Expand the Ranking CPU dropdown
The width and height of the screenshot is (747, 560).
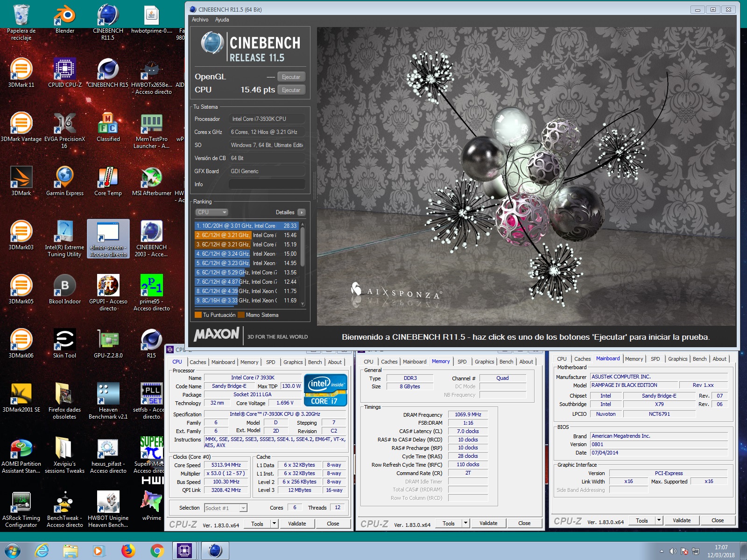(211, 212)
